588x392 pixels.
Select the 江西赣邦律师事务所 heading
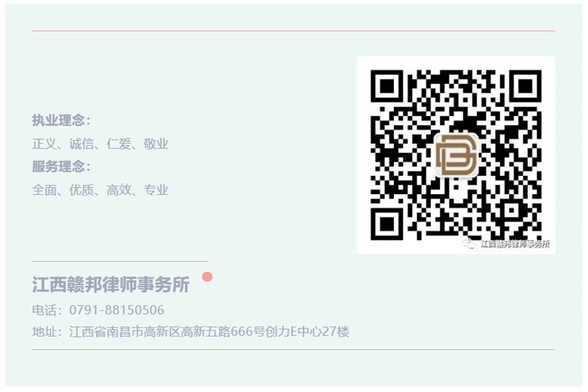pyautogui.click(x=111, y=285)
